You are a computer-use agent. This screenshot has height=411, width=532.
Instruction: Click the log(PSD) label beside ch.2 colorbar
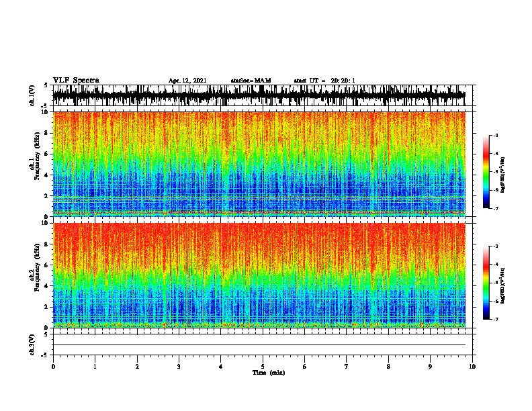click(x=502, y=285)
